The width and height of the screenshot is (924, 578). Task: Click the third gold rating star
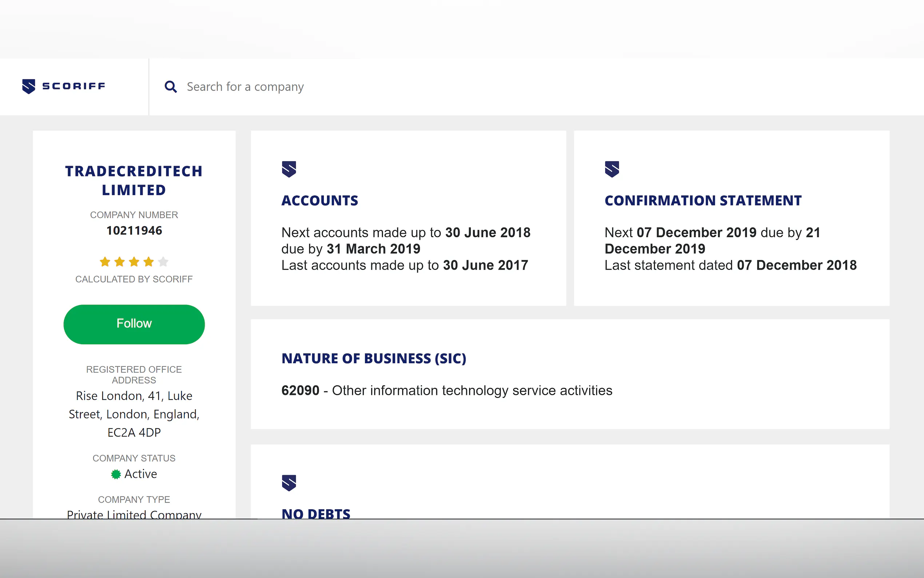pos(134,262)
